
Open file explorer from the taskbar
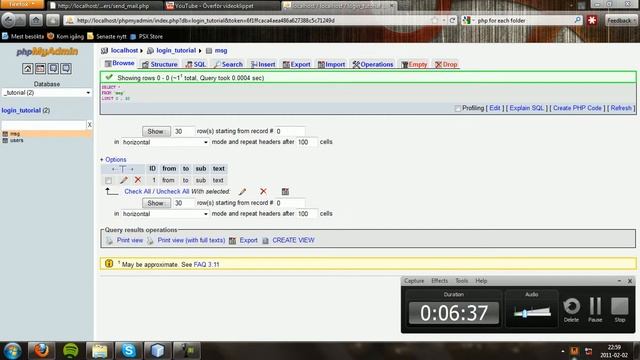[100, 351]
